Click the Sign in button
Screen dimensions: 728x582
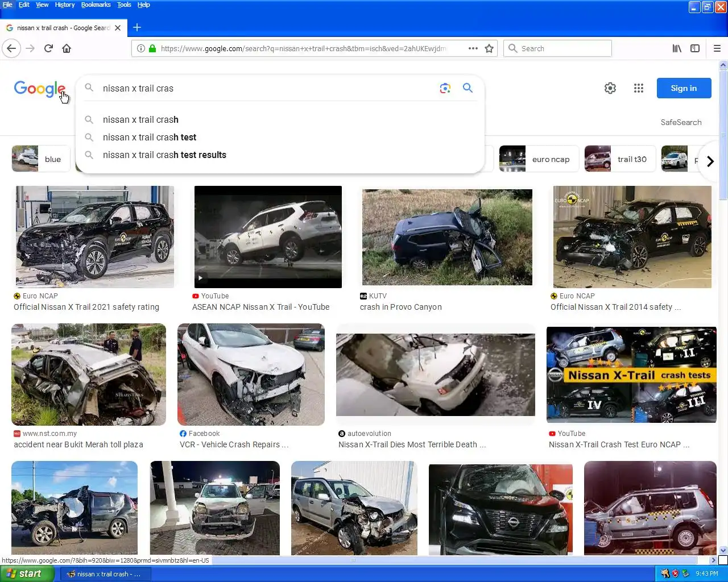(684, 88)
